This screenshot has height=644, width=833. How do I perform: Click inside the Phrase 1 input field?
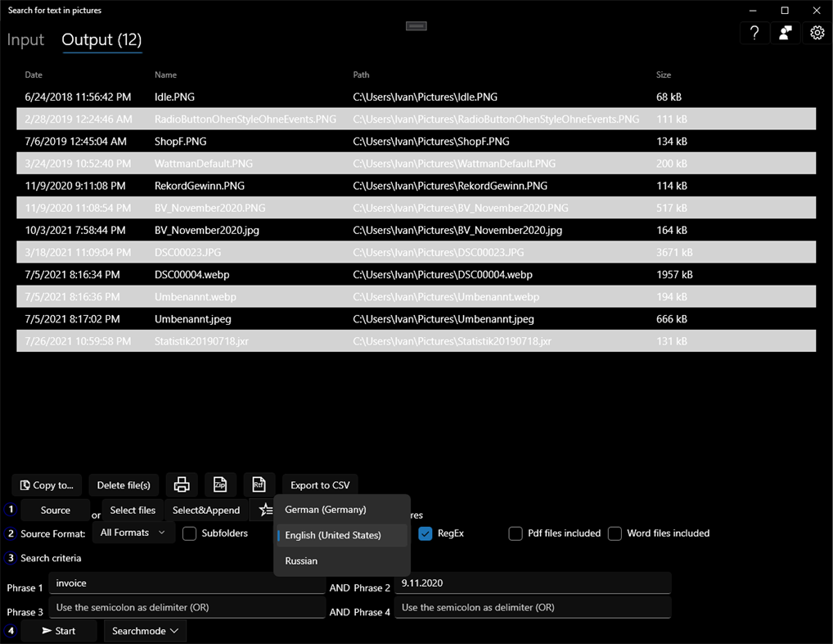click(187, 583)
